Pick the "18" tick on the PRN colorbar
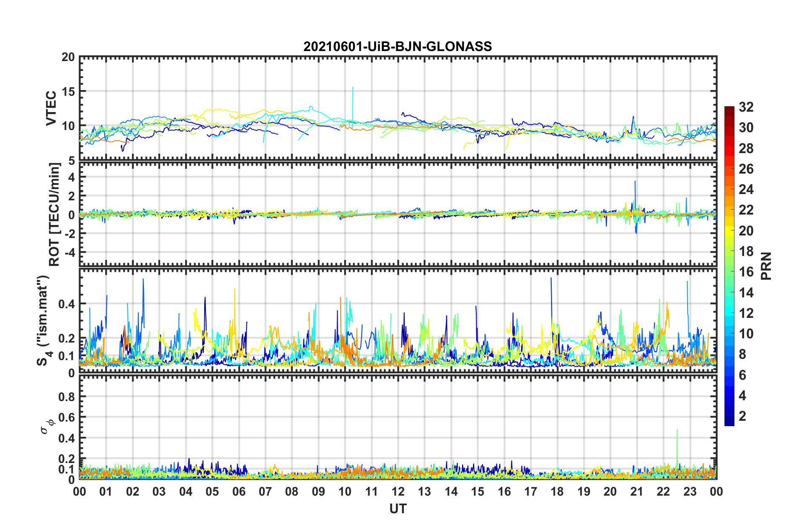The height and width of the screenshot is (532, 796). pos(746,251)
